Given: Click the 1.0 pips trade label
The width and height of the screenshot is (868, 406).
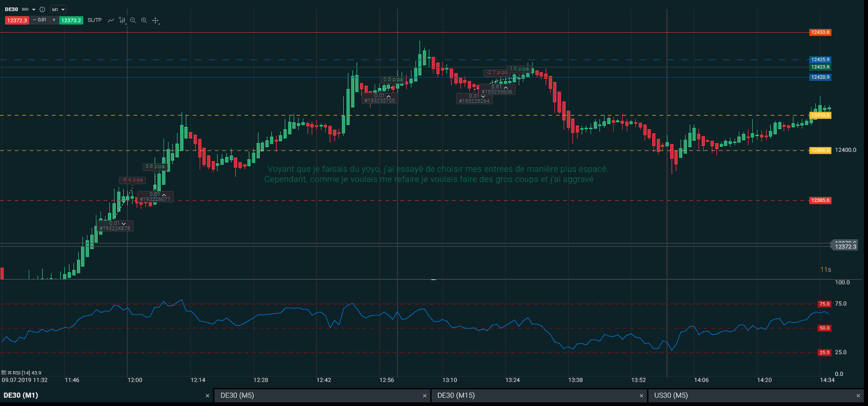Looking at the screenshot, I should 519,69.
